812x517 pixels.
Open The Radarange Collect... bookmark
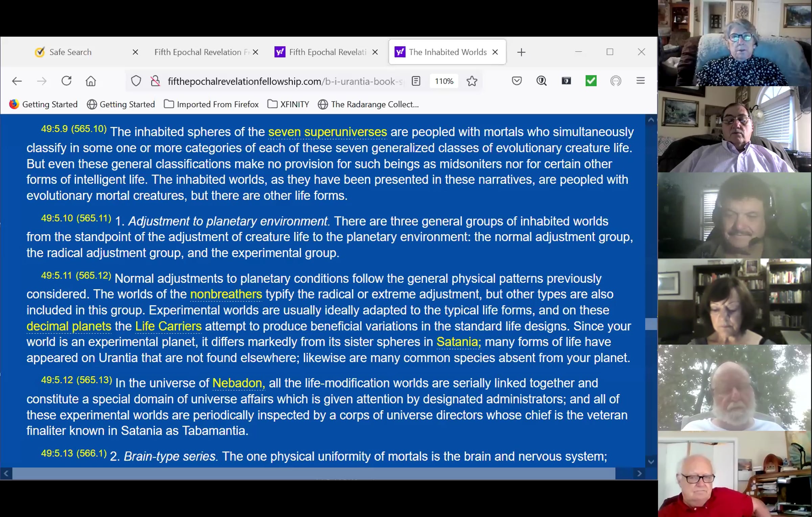point(368,104)
